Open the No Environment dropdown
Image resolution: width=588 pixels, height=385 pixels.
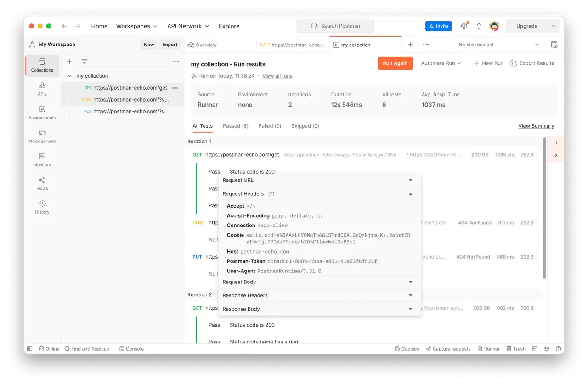(x=498, y=45)
